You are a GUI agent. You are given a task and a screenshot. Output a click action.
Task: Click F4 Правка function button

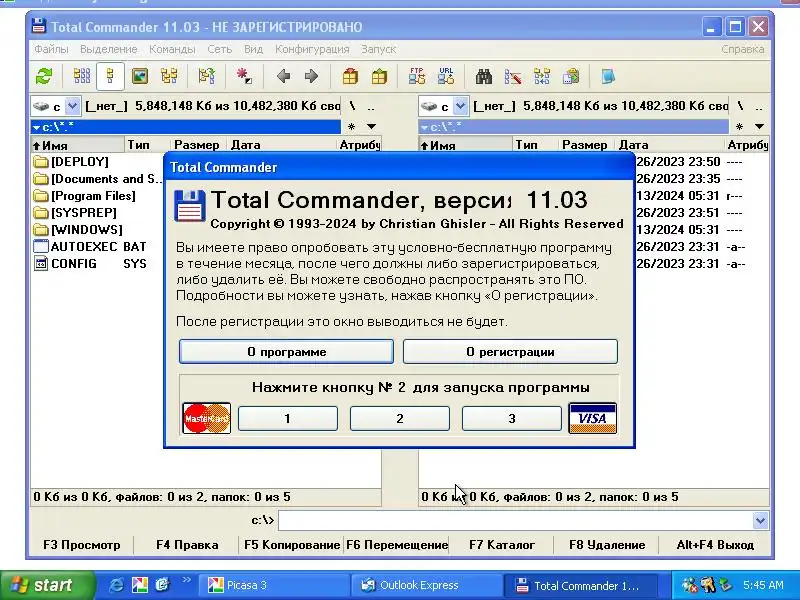(x=187, y=545)
